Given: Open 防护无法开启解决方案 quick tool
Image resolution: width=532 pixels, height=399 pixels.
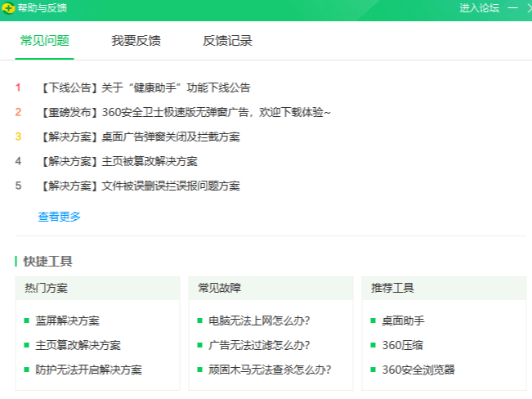Looking at the screenshot, I should pos(88,370).
